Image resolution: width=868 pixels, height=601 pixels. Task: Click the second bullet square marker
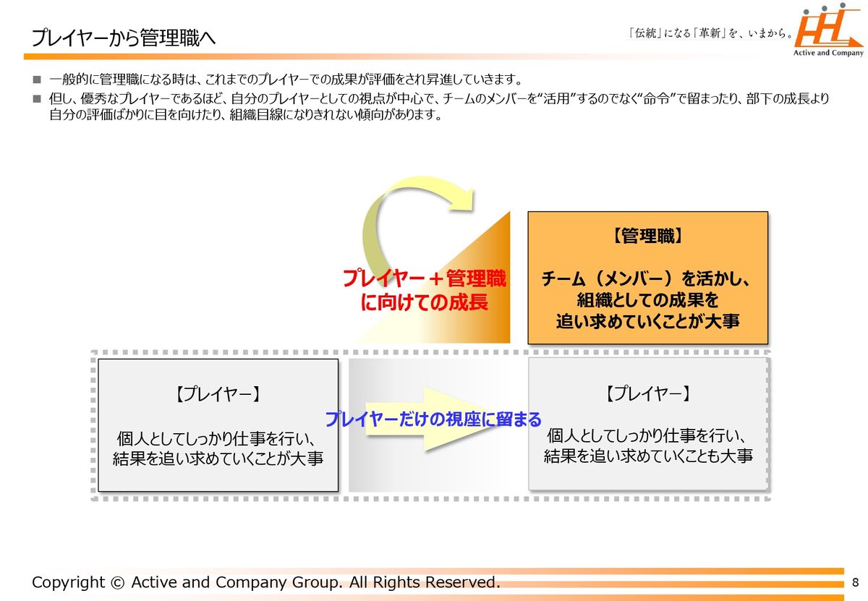pyautogui.click(x=37, y=98)
